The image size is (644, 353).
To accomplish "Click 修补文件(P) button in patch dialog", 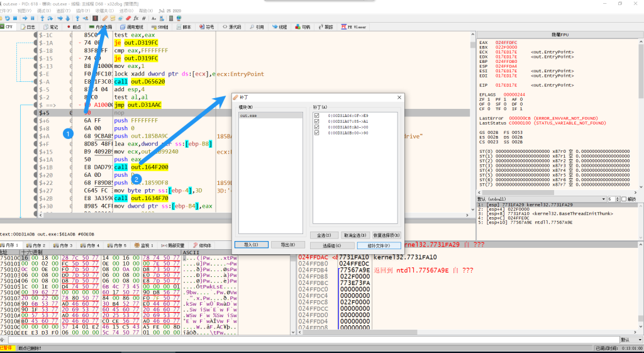I will [x=379, y=245].
